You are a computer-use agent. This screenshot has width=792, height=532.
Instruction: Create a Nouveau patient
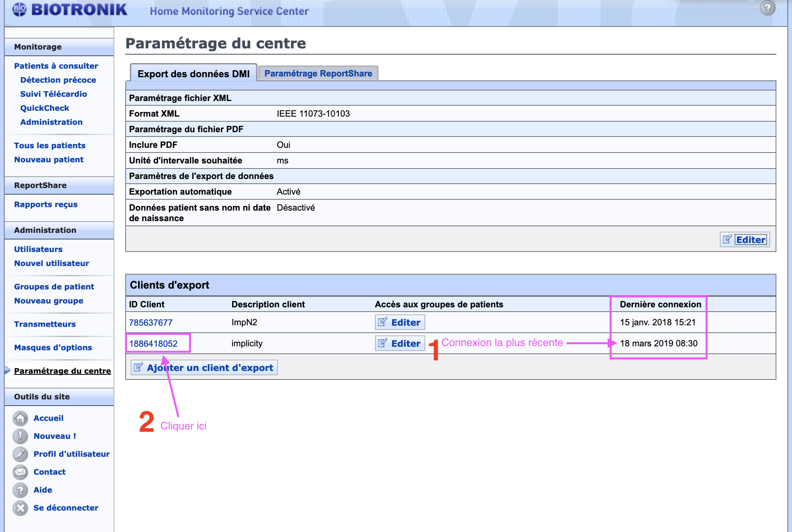pos(49,160)
